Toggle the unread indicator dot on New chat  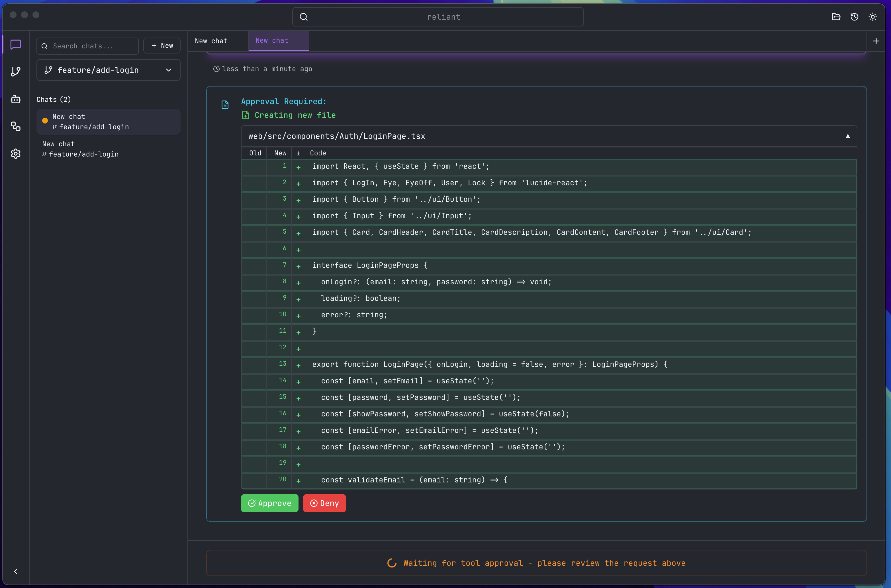tap(45, 121)
